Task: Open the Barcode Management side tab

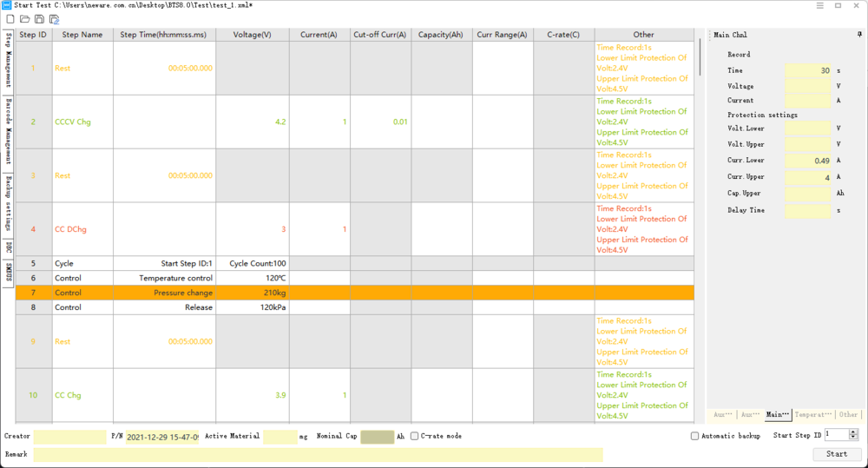Action: [8, 131]
